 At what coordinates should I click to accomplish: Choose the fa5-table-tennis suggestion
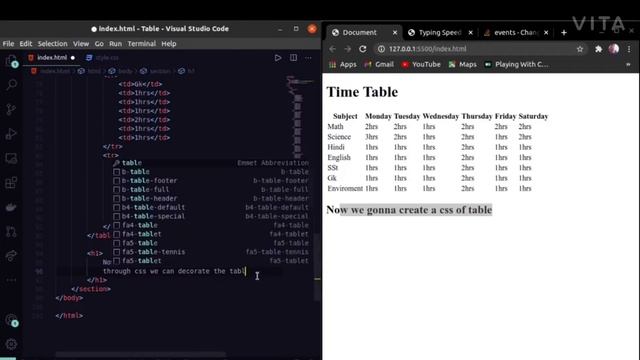(211, 252)
